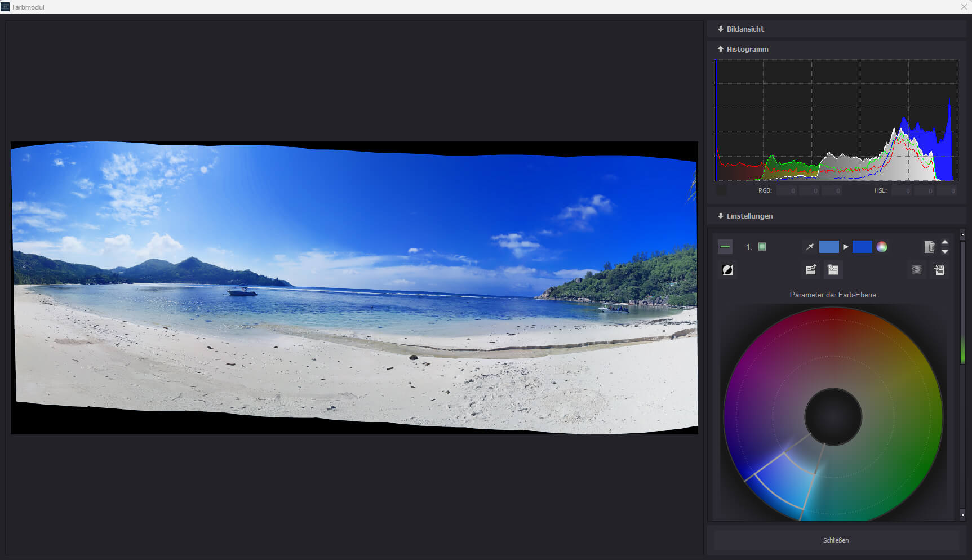Pick a color with the eyedropper tool

coord(810,247)
